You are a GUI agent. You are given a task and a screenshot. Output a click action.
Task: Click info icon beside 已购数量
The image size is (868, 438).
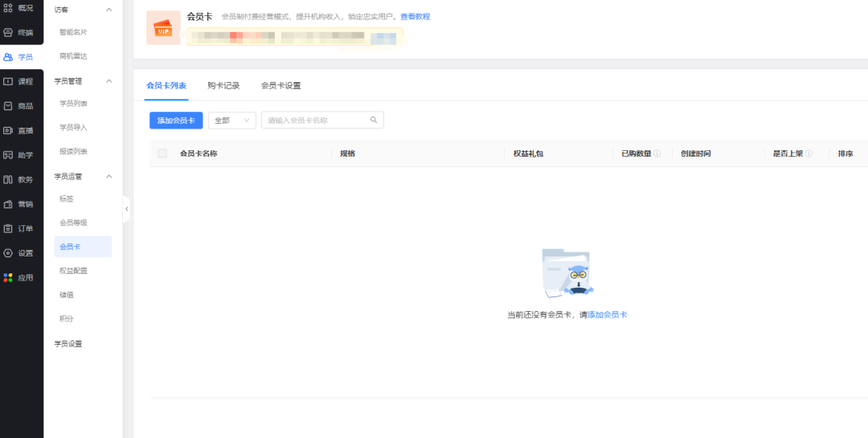657,154
